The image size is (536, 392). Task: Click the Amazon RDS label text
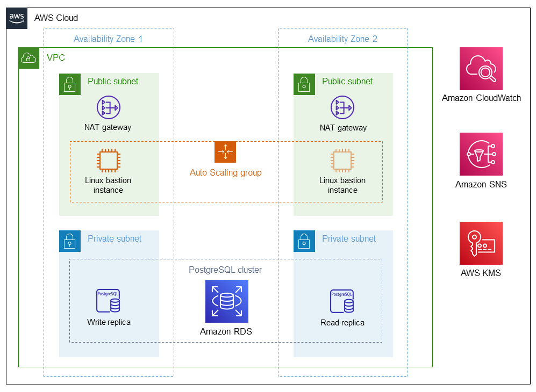click(x=226, y=331)
